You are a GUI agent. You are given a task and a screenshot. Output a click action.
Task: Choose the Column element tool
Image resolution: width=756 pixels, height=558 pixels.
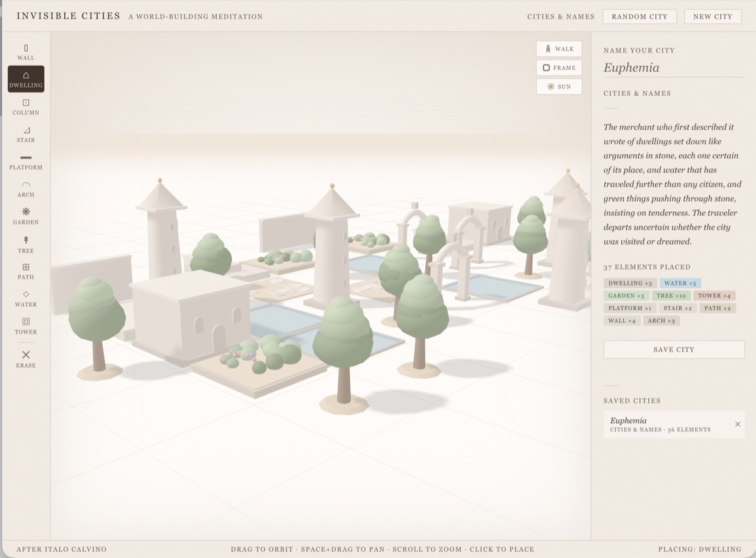pyautogui.click(x=26, y=107)
